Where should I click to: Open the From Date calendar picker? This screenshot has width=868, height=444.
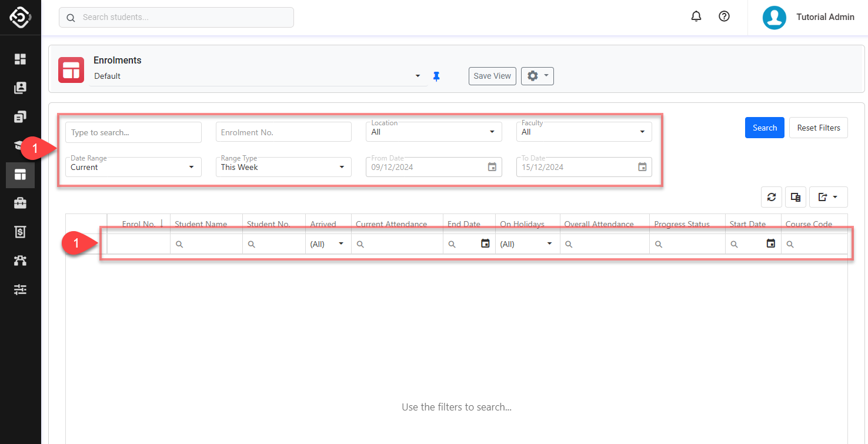(492, 167)
